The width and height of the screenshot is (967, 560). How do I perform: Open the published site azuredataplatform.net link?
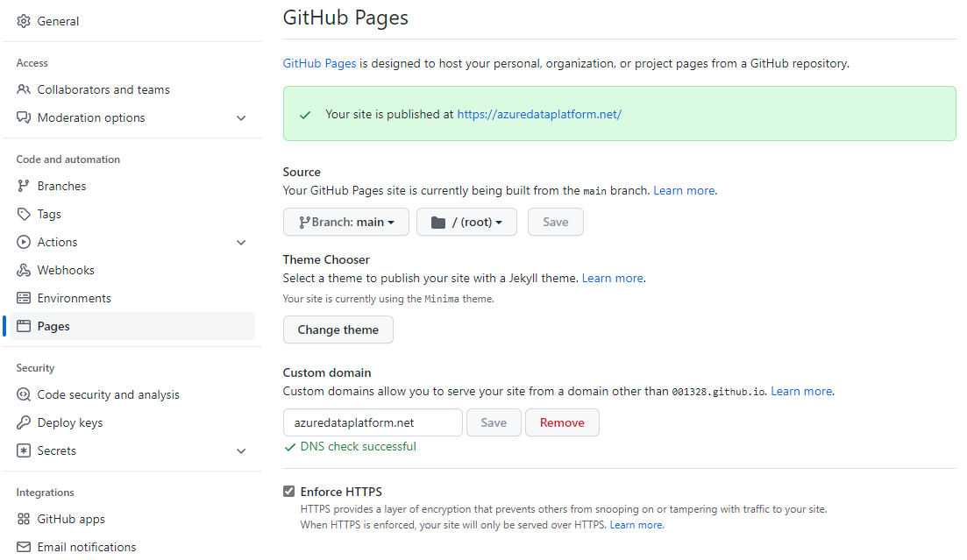539,114
